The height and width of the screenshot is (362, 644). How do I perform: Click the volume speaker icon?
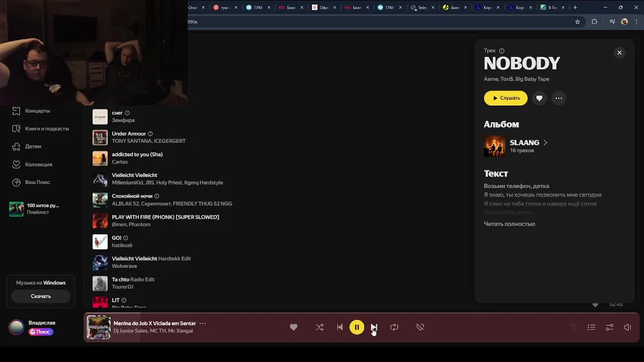627,327
